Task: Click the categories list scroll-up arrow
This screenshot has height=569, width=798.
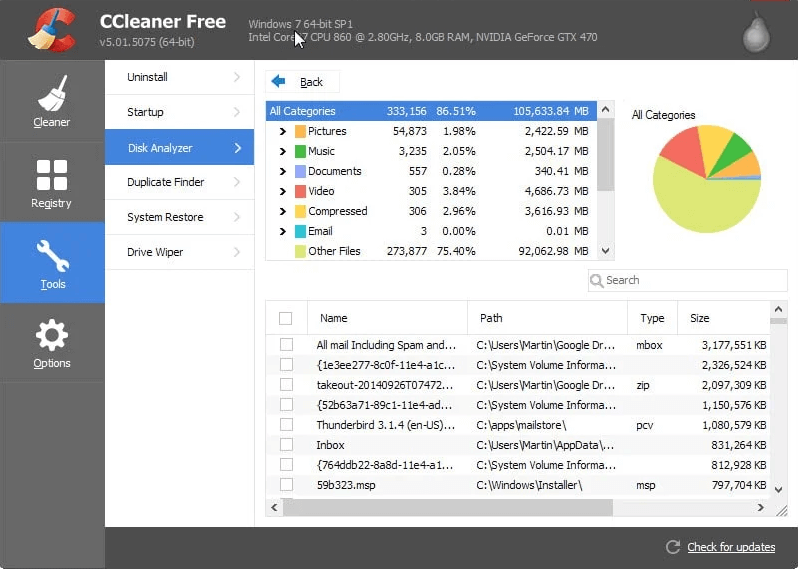Action: click(605, 109)
